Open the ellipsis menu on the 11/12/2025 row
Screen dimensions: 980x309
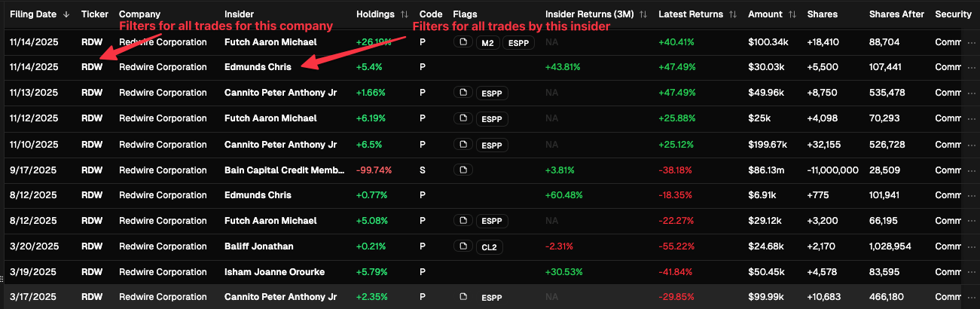click(x=971, y=118)
